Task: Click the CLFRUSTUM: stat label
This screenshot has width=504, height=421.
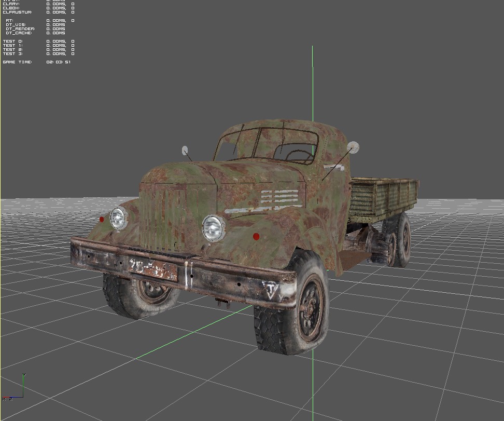Action: (x=17, y=12)
